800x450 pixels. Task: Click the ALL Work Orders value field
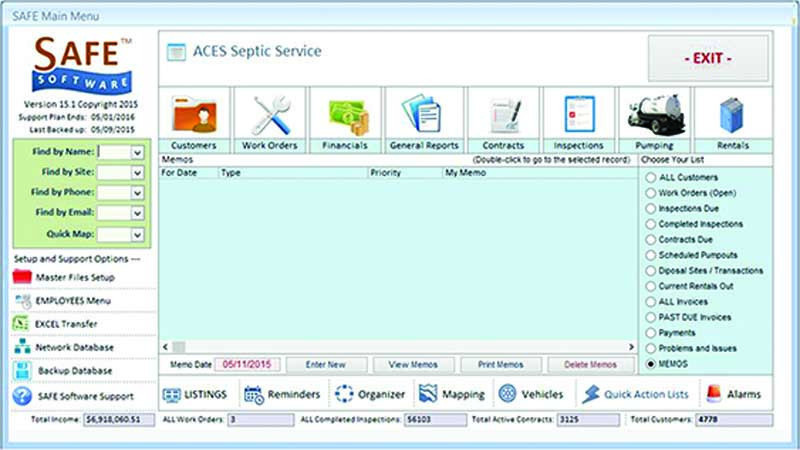tap(261, 419)
